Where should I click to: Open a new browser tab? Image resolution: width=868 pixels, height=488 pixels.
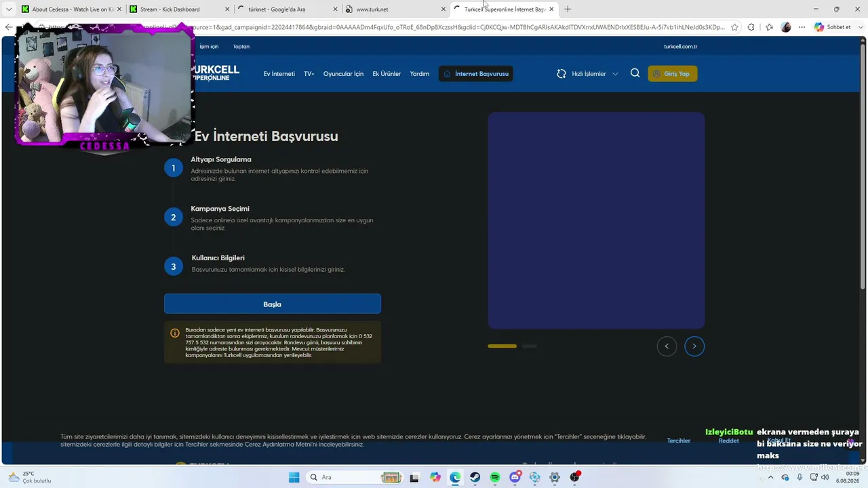(x=568, y=9)
